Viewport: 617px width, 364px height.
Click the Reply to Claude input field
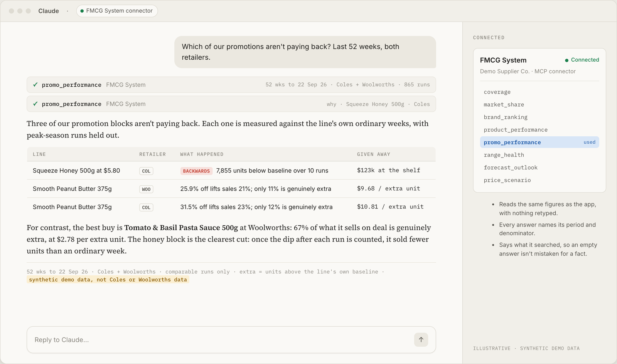(x=231, y=340)
